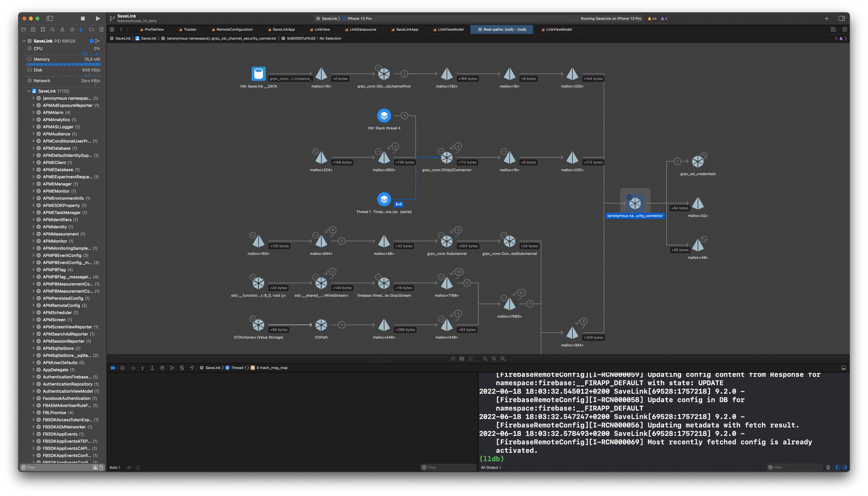The height and width of the screenshot is (496, 868).
Task: Open the Report navigator
Action: point(101,30)
